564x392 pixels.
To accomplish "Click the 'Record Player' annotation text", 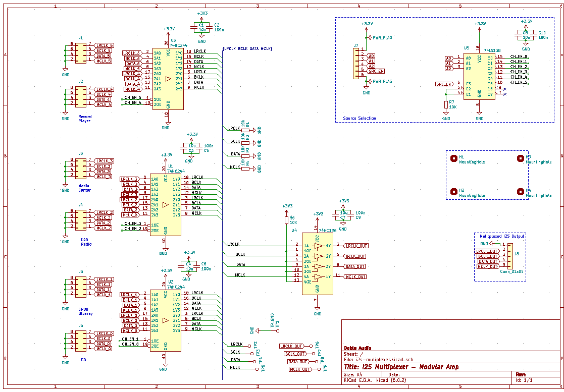I will (x=85, y=119).
